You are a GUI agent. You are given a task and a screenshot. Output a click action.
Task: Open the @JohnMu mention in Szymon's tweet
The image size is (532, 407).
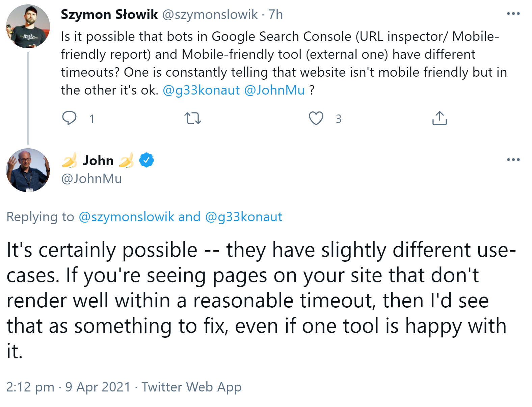point(274,90)
